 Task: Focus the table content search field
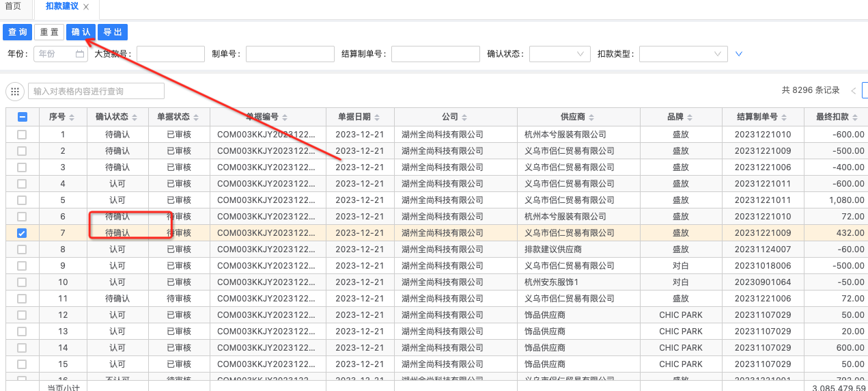(x=96, y=91)
